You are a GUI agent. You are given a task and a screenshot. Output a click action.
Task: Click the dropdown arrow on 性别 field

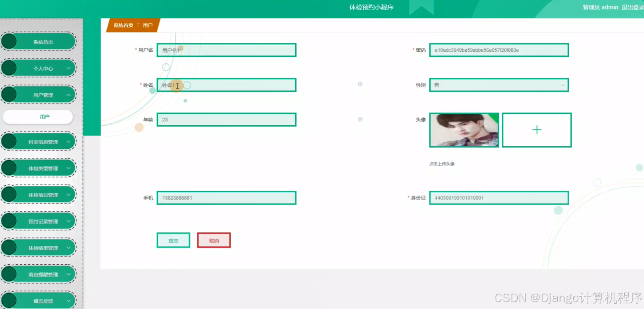click(x=563, y=85)
